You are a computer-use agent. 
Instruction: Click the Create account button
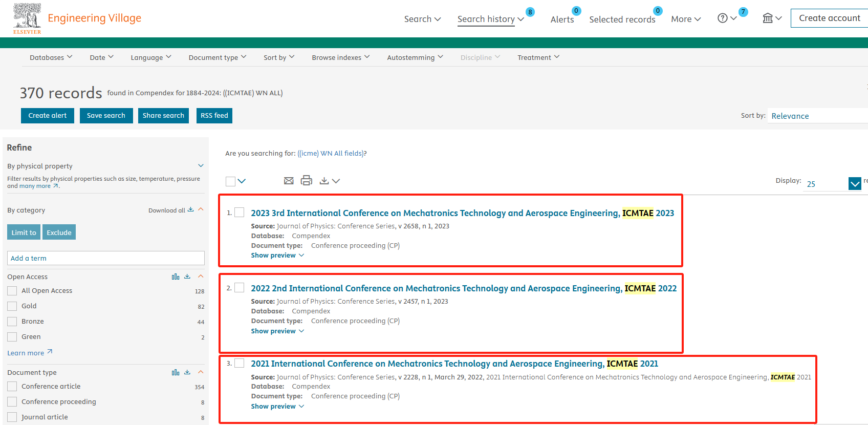pos(829,18)
